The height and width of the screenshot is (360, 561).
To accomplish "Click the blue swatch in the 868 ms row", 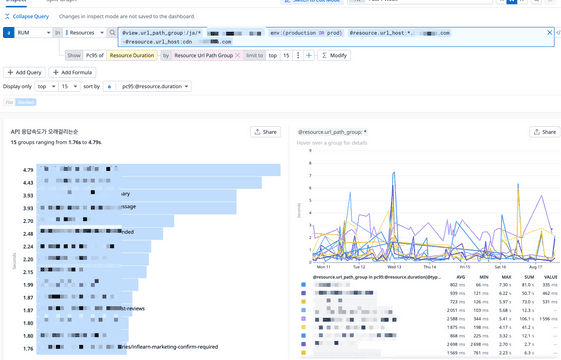I will tap(303, 336).
